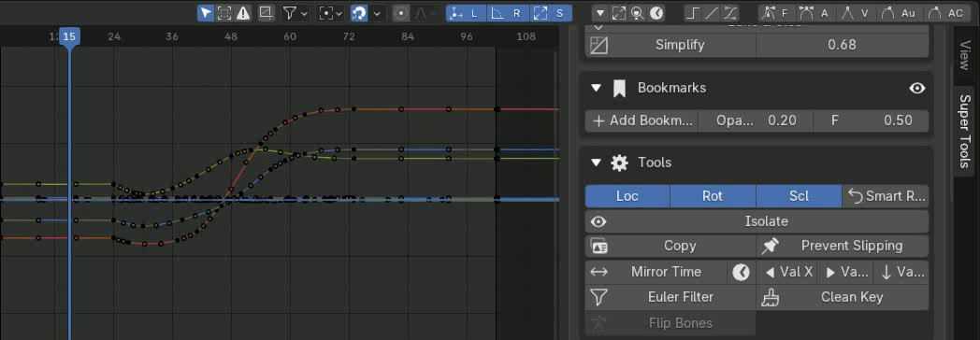This screenshot has width=980, height=340.
Task: Click the magnifier zoom to selection icon
Action: pos(637,12)
